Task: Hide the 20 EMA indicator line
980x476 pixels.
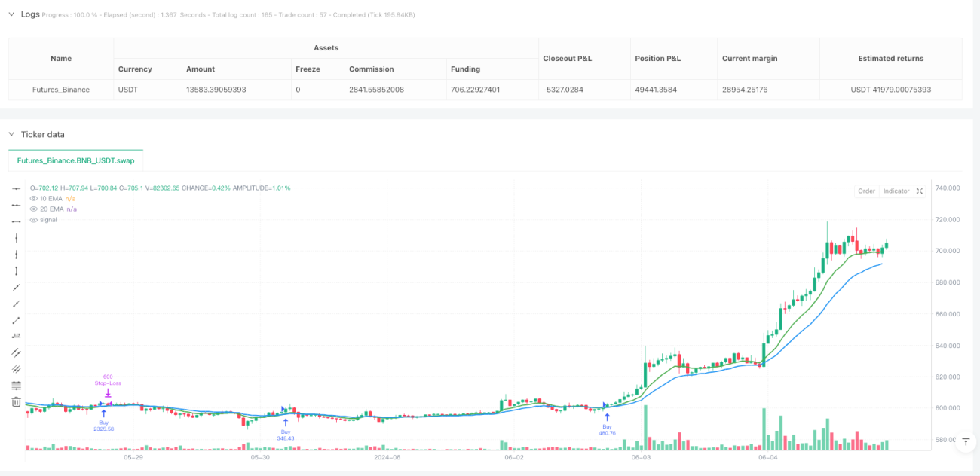Action: point(33,209)
